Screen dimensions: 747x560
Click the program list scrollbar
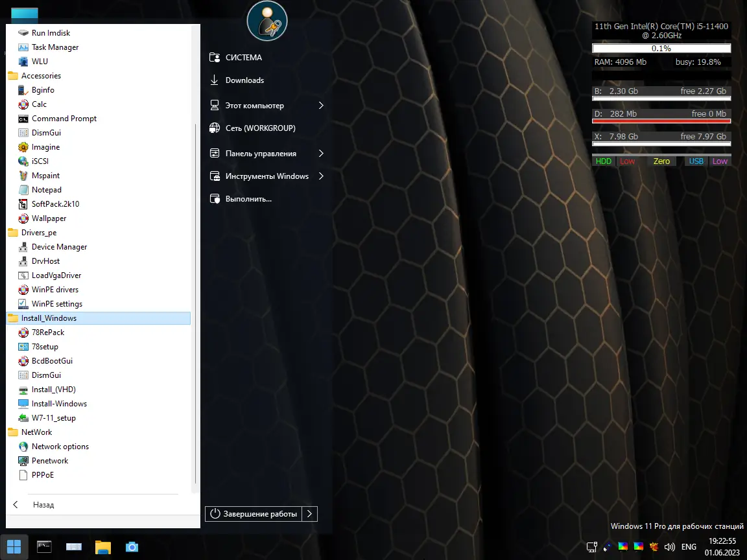[195, 305]
